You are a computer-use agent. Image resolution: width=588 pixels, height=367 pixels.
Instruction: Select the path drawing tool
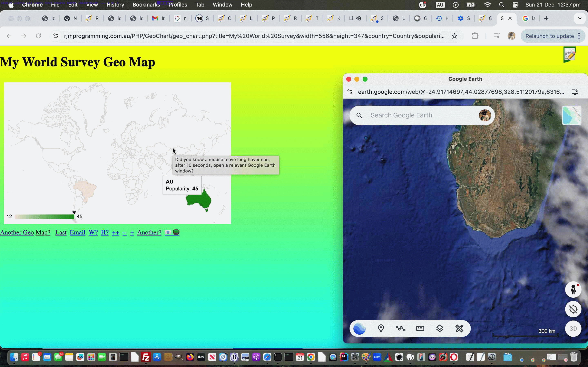(x=400, y=328)
